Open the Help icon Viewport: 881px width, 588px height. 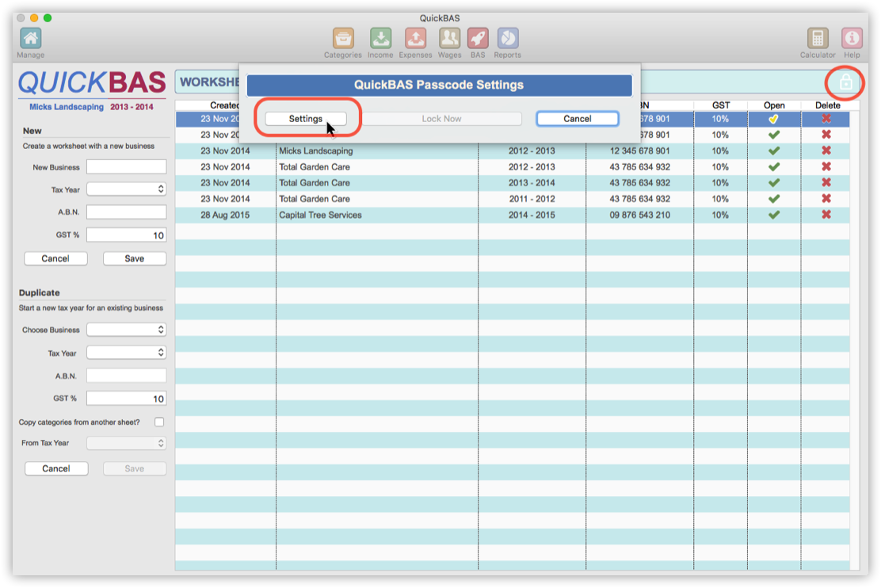coord(851,37)
